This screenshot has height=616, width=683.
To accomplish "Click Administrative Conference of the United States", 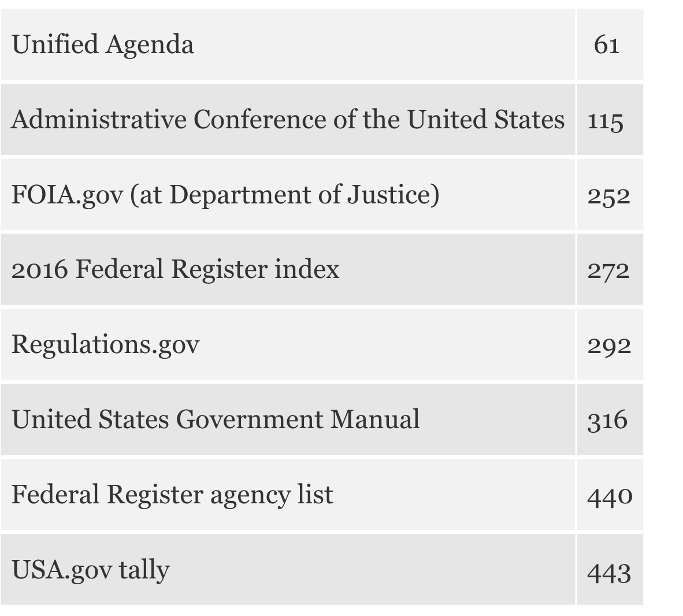I will (x=288, y=120).
